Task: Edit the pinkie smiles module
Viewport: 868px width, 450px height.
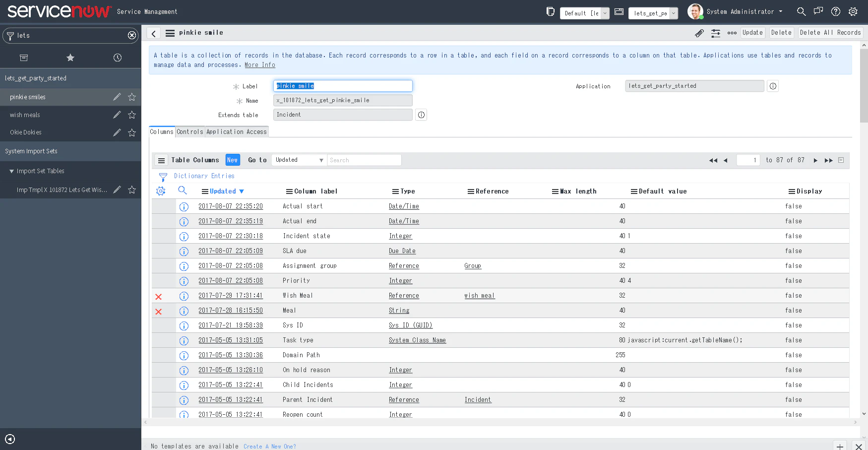Action: pyautogui.click(x=117, y=97)
